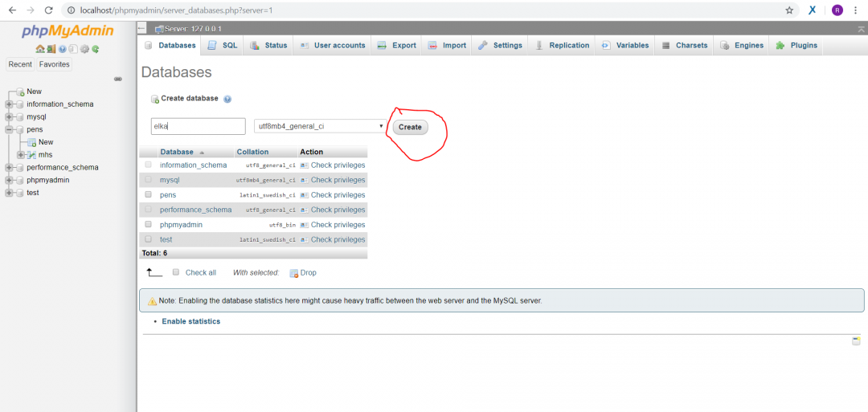
Task: Open navigation panel settings gear icon
Action: click(x=84, y=49)
